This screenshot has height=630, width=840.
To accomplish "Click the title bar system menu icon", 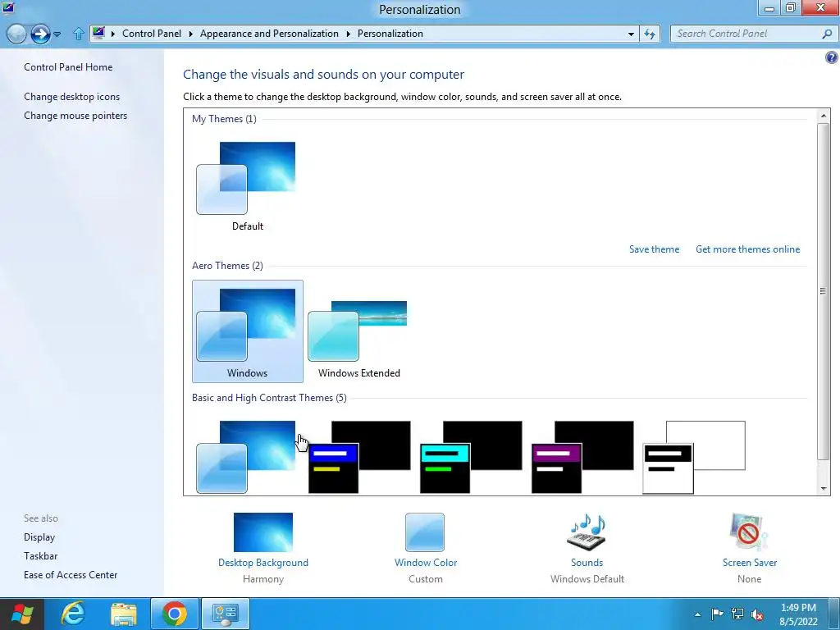I will click(x=7, y=7).
